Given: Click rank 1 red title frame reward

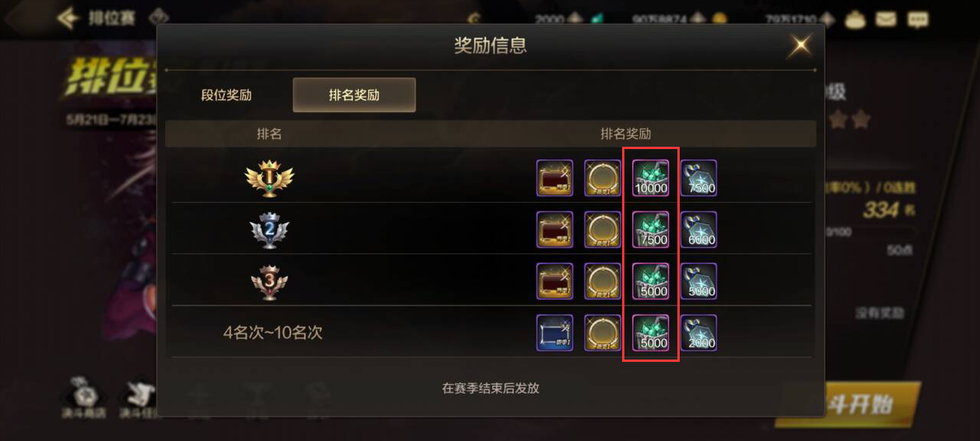Looking at the screenshot, I should (555, 178).
